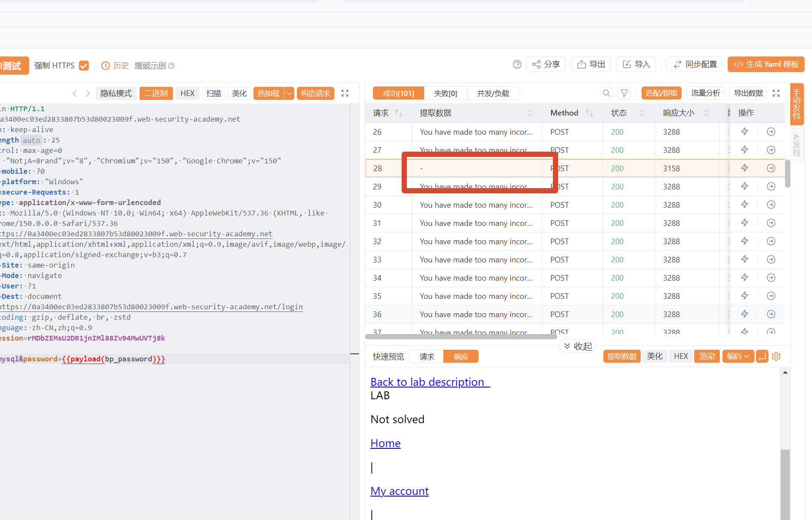Click the search icon in results panel
Image resolution: width=812 pixels, height=520 pixels.
point(606,93)
